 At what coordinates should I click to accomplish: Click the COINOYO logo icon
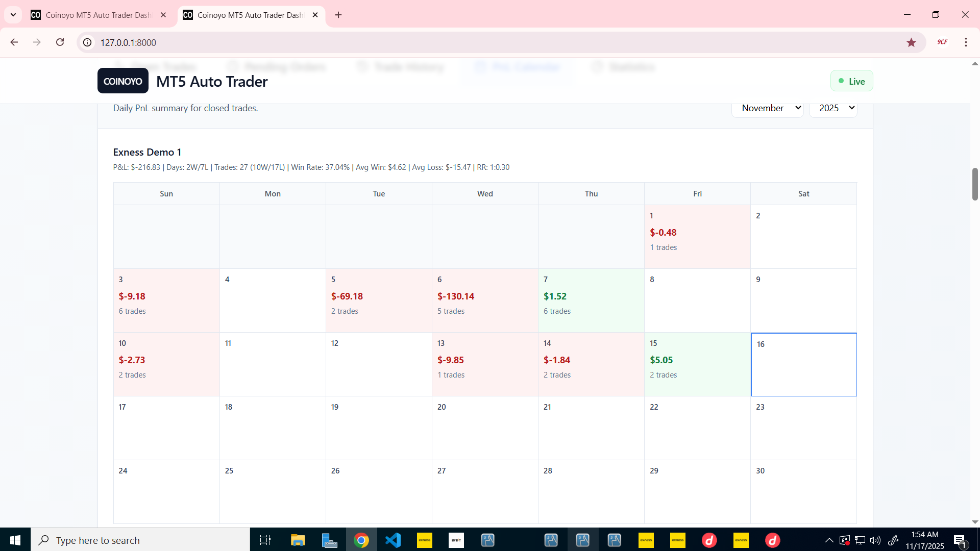point(122,81)
